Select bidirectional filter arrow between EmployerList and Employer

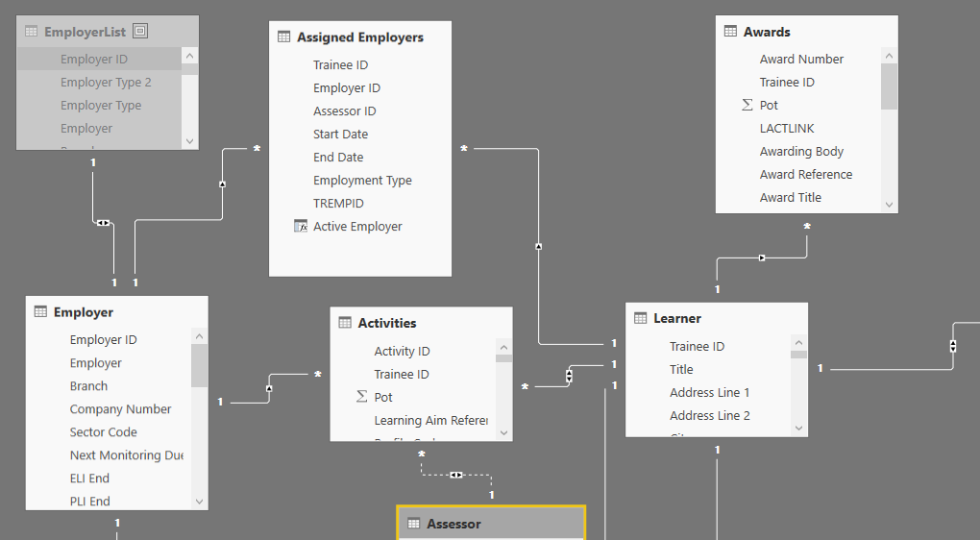[x=103, y=223]
